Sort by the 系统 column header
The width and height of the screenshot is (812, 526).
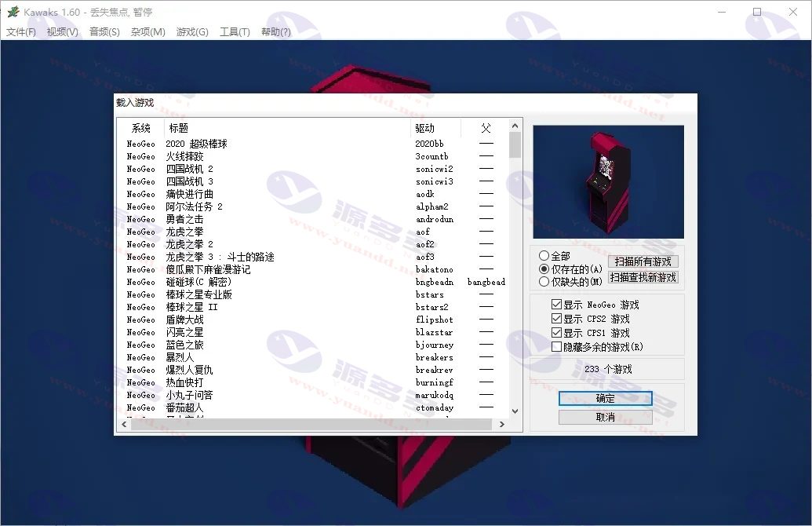click(141, 128)
